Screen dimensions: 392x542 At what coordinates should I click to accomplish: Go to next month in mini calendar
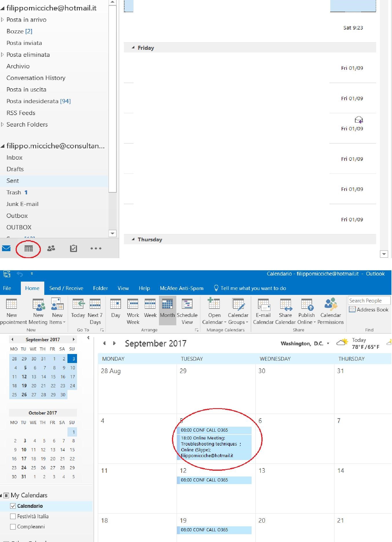[x=74, y=339]
